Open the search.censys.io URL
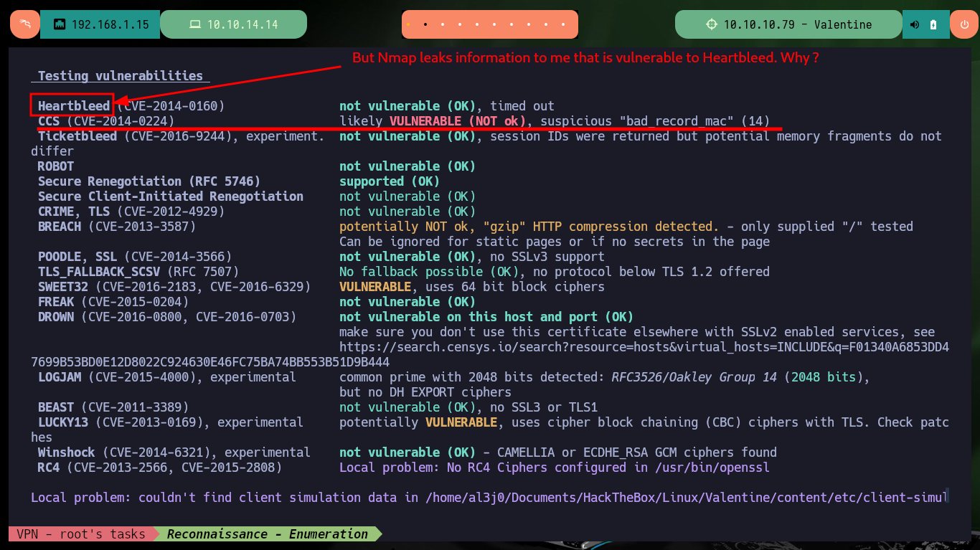980x550 pixels. point(644,347)
